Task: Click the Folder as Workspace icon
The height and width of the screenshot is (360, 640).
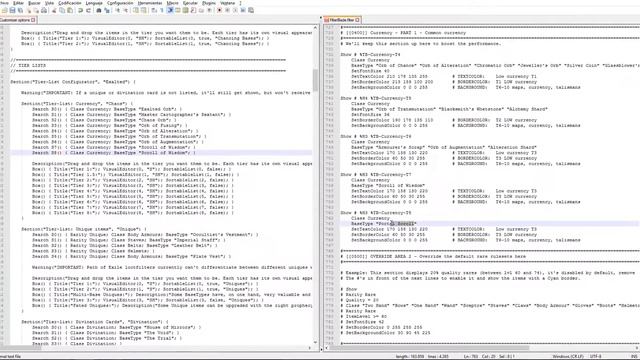Action: point(201,10)
